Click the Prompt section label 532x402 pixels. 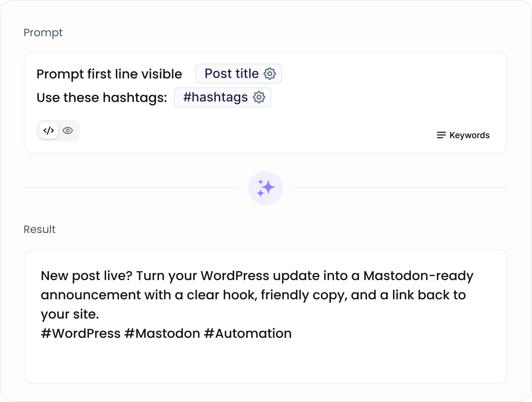[x=43, y=33]
